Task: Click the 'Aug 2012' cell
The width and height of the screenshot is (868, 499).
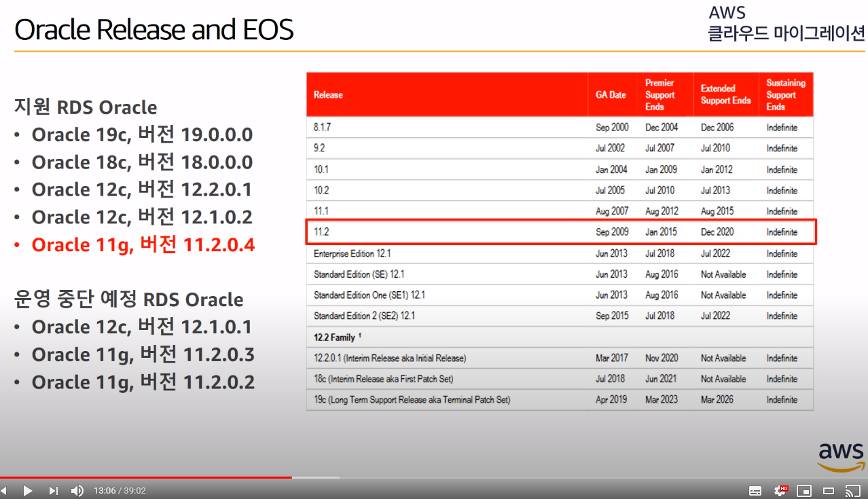Action: click(x=662, y=211)
